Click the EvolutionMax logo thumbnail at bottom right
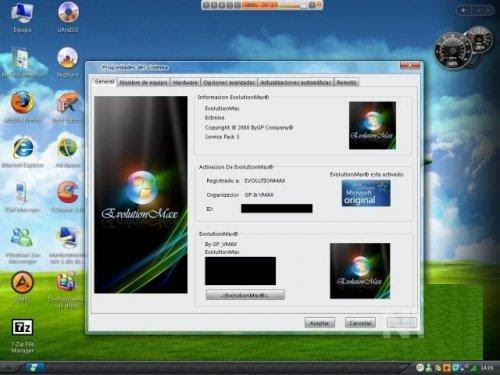Image resolution: width=500 pixels, height=375 pixels. [360, 271]
